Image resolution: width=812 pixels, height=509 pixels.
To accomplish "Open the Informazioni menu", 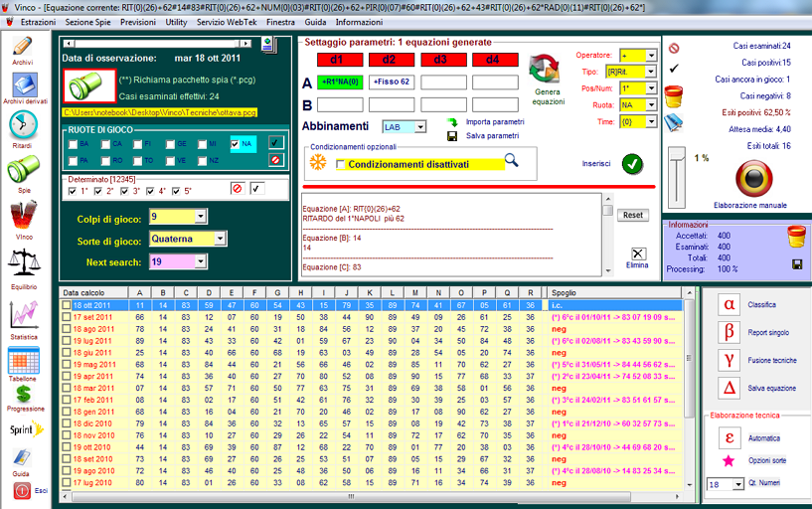I will tap(360, 22).
